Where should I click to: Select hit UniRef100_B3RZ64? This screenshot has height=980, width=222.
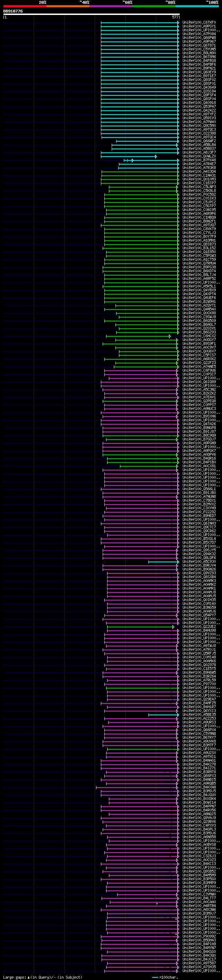click(x=199, y=677)
